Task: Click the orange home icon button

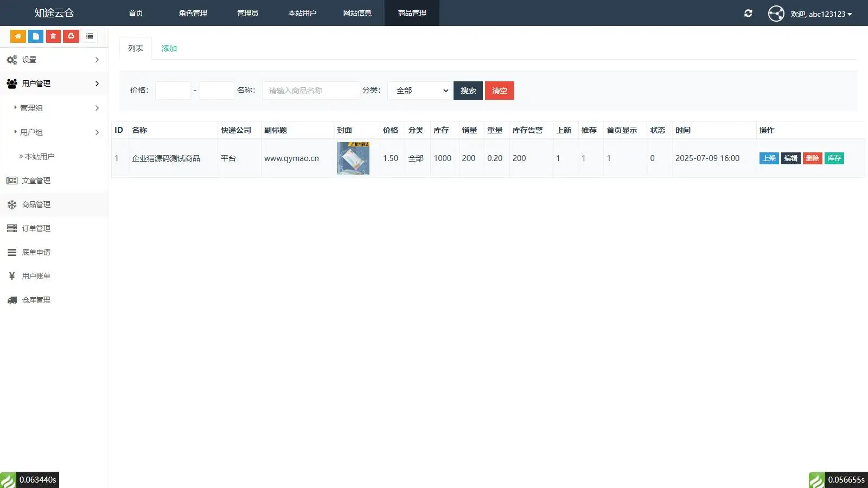Action: click(x=18, y=36)
